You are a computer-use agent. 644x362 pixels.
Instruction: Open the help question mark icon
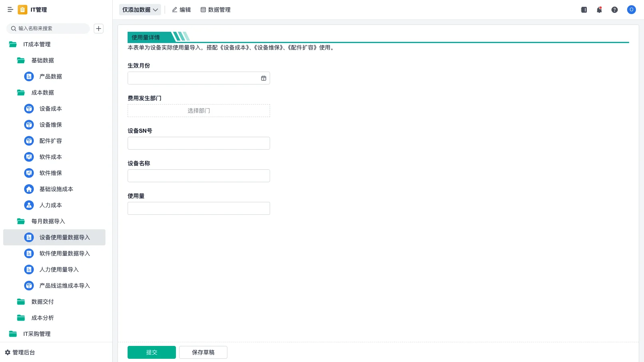615,10
